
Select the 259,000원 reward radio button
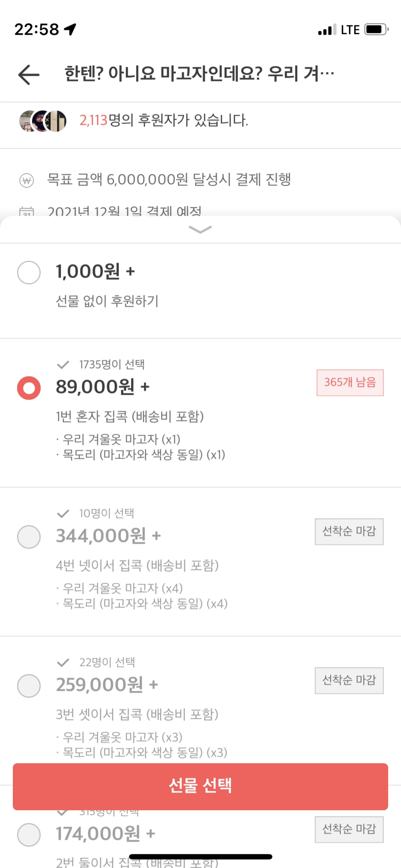click(x=29, y=686)
